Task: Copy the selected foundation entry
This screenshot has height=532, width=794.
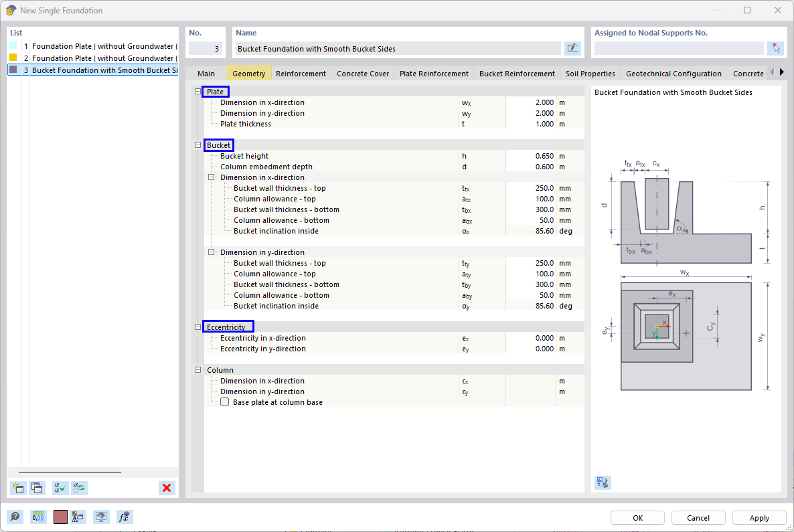Action: click(37, 488)
